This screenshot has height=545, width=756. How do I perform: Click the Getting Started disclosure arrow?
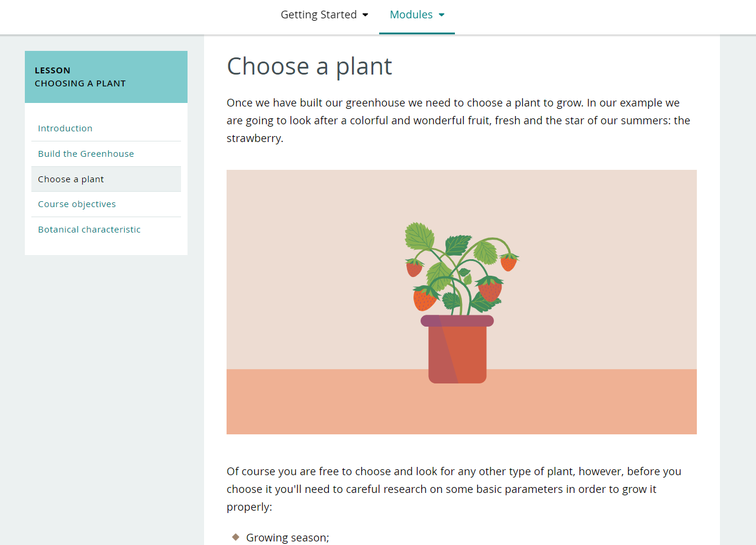click(x=366, y=15)
